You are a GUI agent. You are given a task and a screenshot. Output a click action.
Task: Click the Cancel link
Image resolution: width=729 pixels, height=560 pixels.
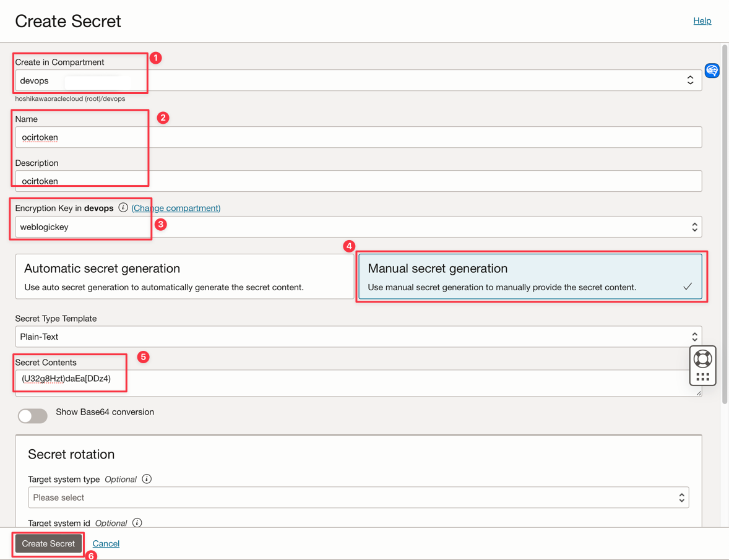(106, 543)
